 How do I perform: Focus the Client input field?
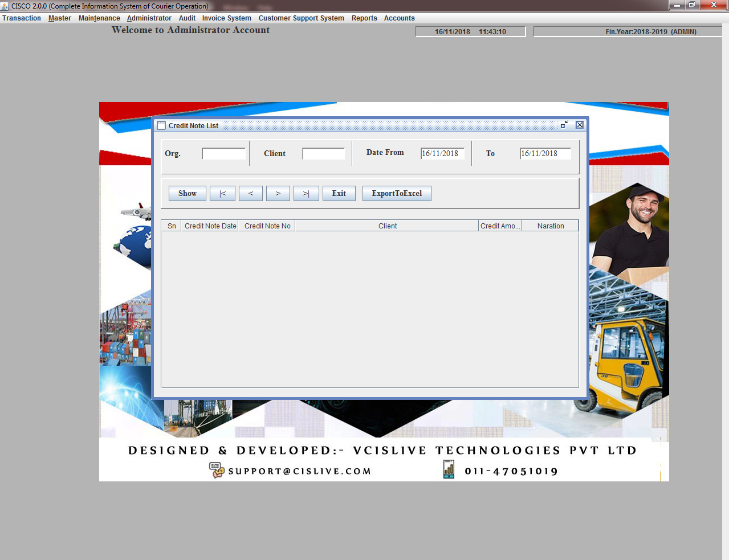coord(323,154)
